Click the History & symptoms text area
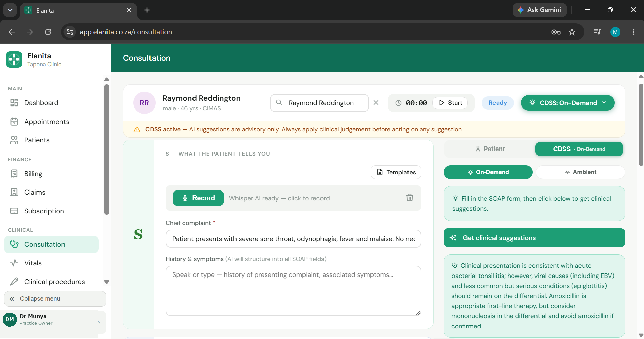644x339 pixels. pyautogui.click(x=293, y=291)
